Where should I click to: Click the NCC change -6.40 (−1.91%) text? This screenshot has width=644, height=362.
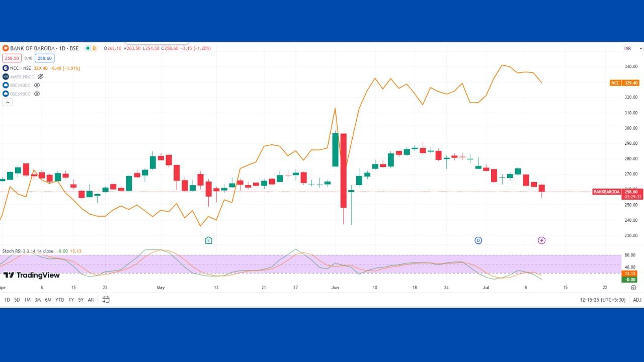(64, 68)
